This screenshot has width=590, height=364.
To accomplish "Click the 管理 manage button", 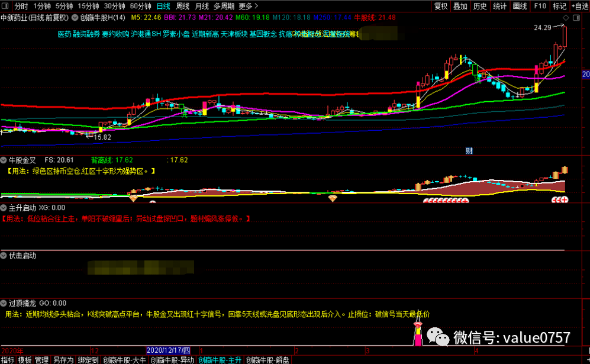I will click(x=42, y=360).
